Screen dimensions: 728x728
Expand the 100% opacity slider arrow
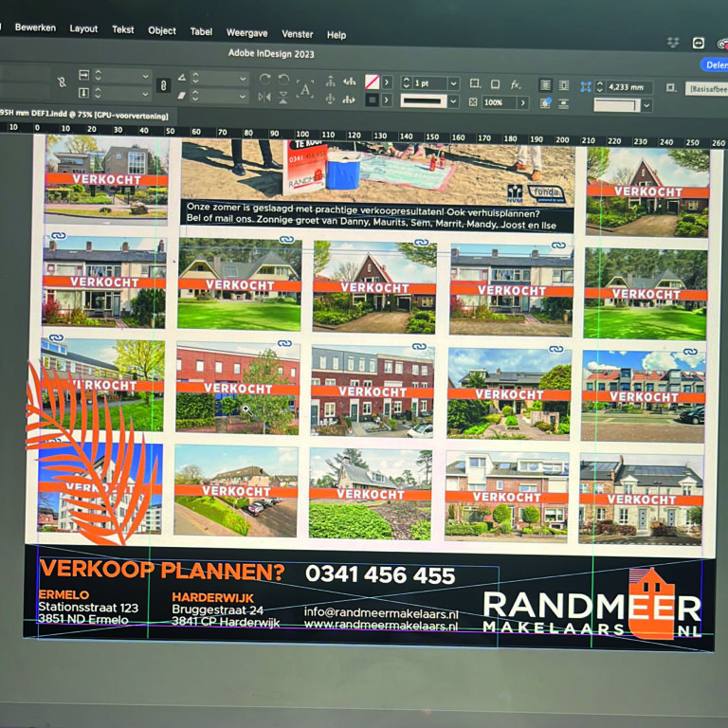click(523, 103)
